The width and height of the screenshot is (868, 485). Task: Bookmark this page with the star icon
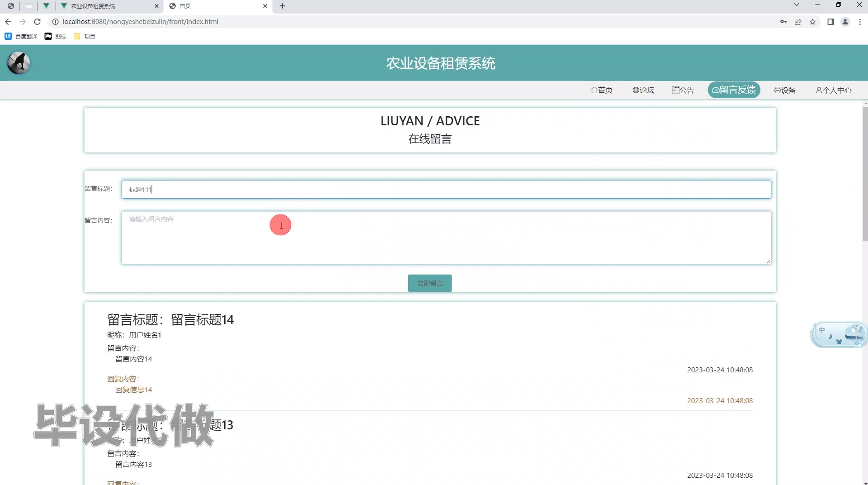pyautogui.click(x=812, y=22)
